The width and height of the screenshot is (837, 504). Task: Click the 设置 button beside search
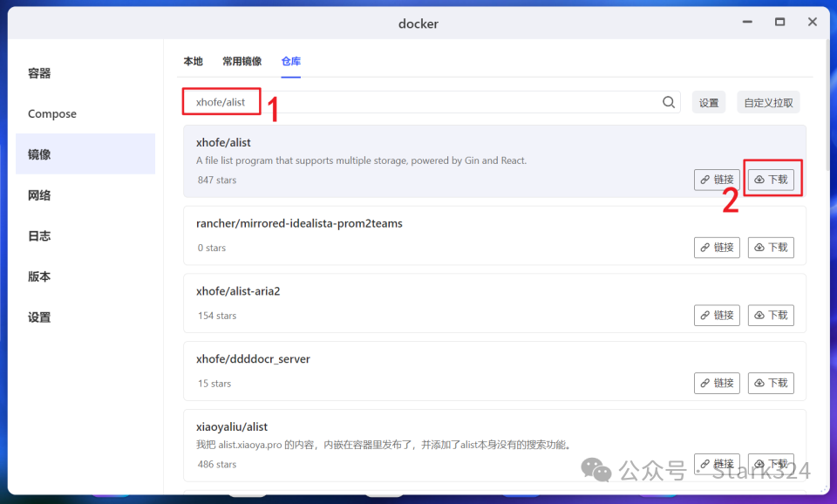(709, 102)
